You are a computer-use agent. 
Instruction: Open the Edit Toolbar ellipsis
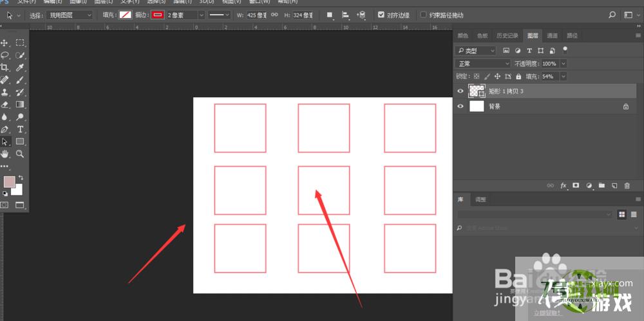(x=5, y=166)
